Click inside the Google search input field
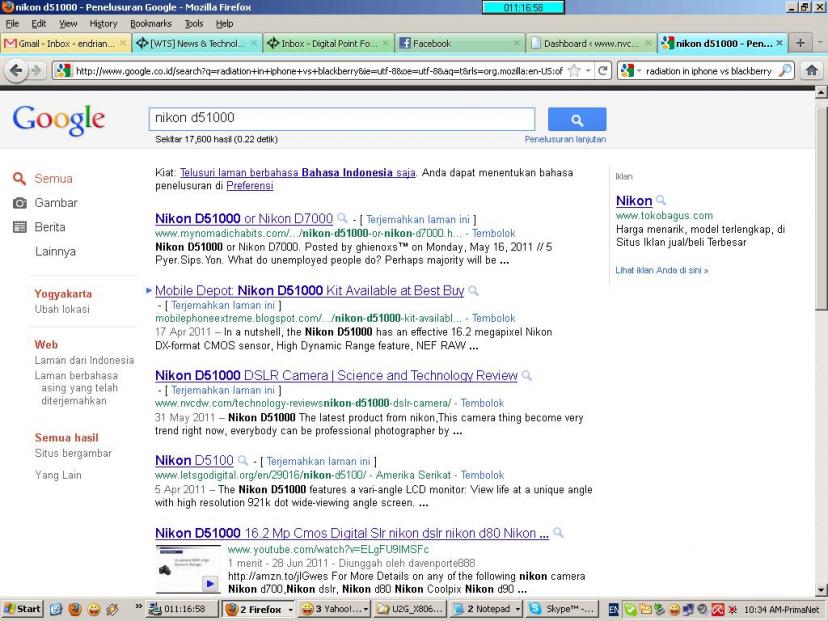The height and width of the screenshot is (621, 828). click(x=340, y=118)
